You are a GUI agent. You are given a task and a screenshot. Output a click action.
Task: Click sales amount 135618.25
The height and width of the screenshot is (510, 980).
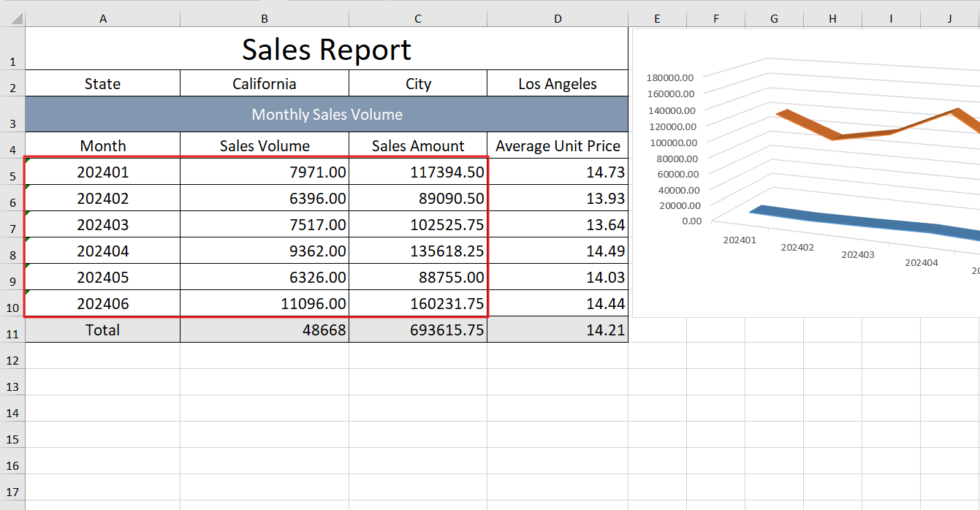tap(418, 251)
